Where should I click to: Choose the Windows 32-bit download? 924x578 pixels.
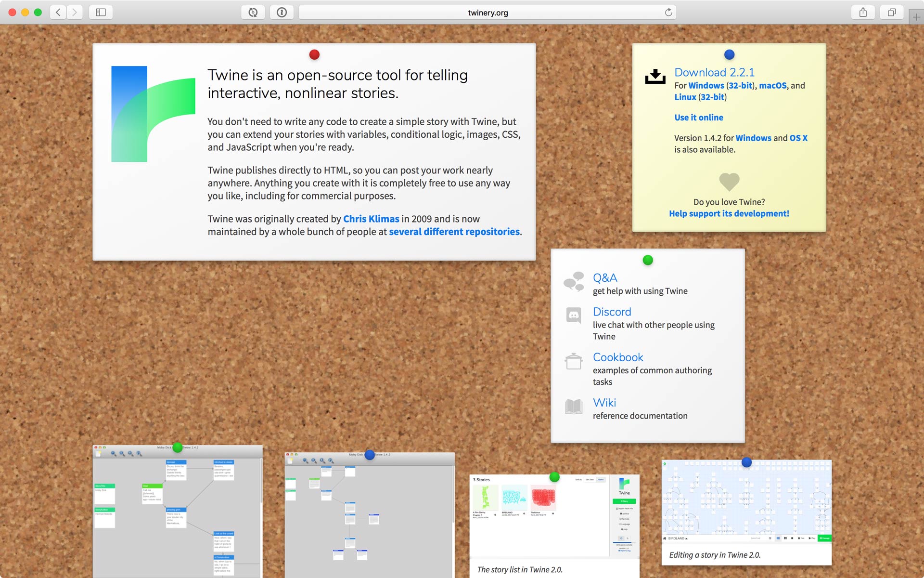[x=740, y=85]
